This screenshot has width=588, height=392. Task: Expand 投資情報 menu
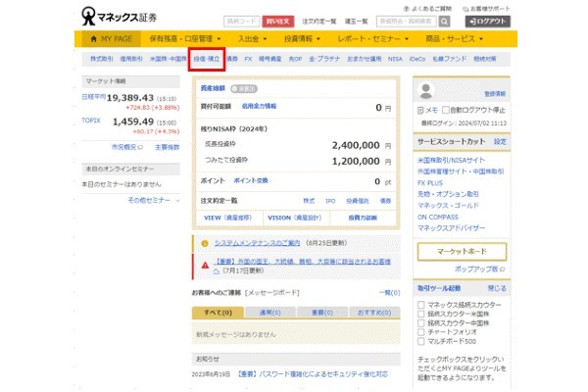[x=302, y=38]
